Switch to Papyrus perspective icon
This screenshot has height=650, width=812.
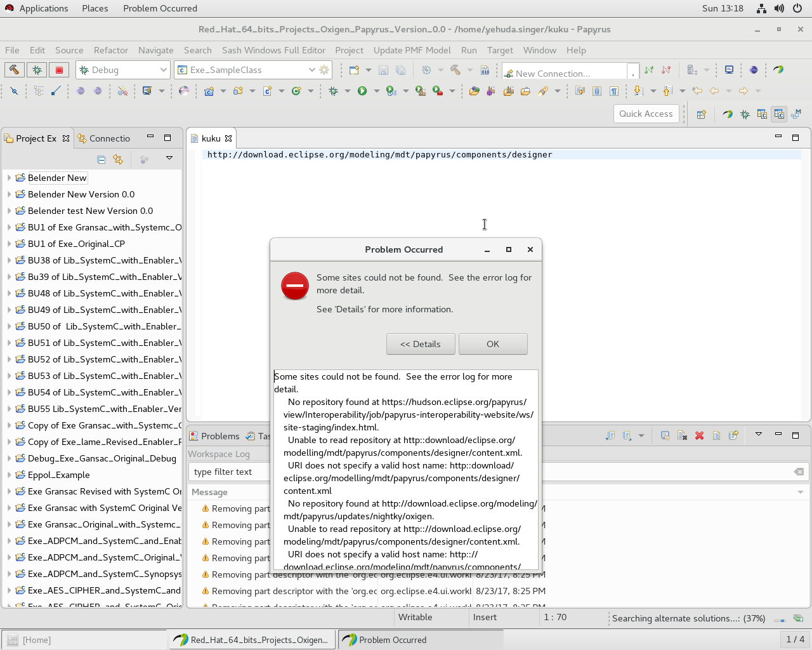click(x=728, y=114)
